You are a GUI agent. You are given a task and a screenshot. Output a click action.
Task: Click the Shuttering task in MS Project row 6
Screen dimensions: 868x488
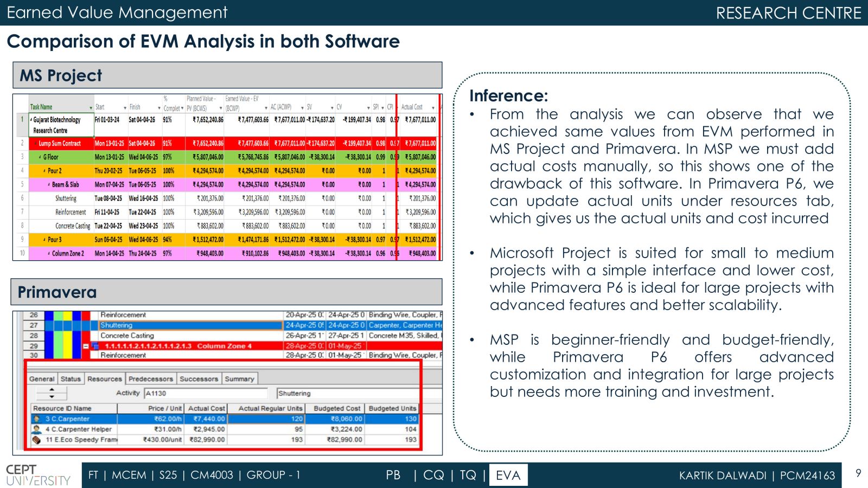coord(66,198)
